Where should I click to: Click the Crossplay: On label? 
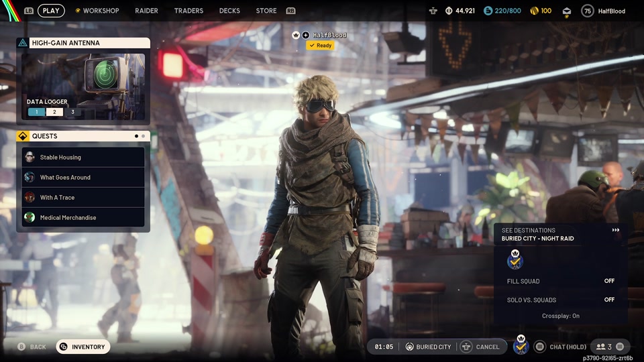[x=560, y=316]
